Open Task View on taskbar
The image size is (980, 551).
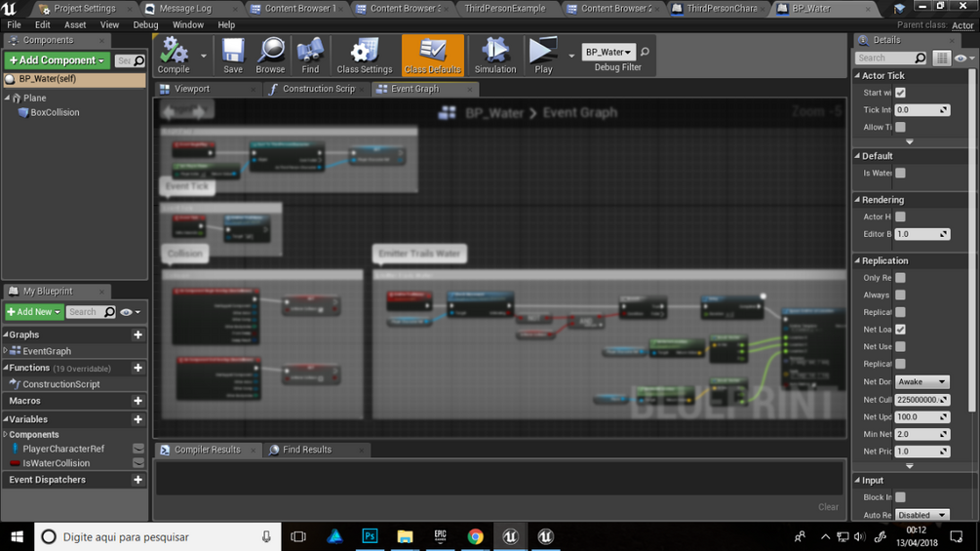tap(298, 536)
